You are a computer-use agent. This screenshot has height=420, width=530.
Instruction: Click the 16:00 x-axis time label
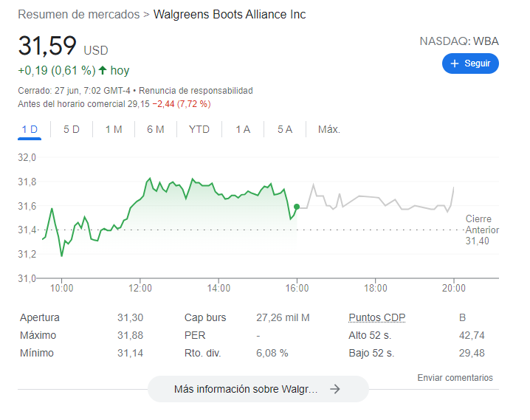pos(297,288)
